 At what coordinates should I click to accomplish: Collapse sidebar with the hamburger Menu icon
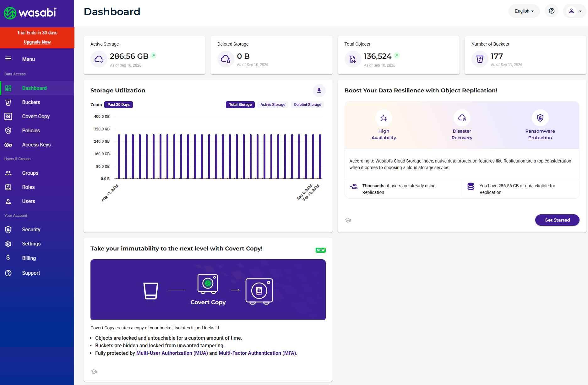[8, 59]
